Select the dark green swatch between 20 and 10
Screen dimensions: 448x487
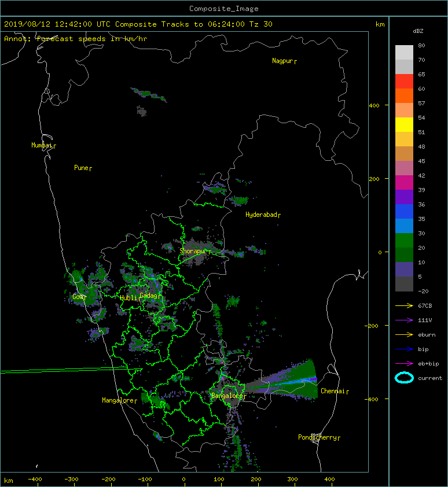(404, 255)
